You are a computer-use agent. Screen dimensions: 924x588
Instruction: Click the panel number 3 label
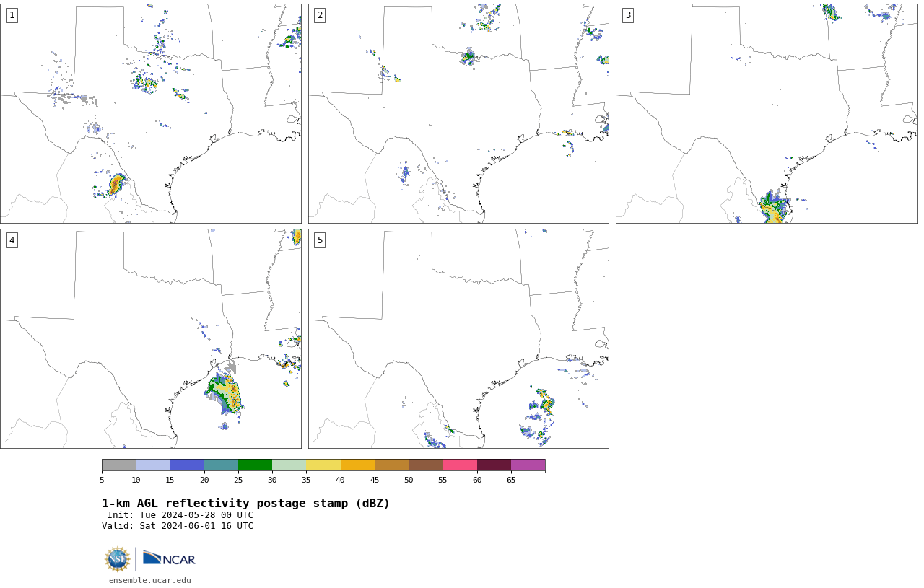click(627, 15)
